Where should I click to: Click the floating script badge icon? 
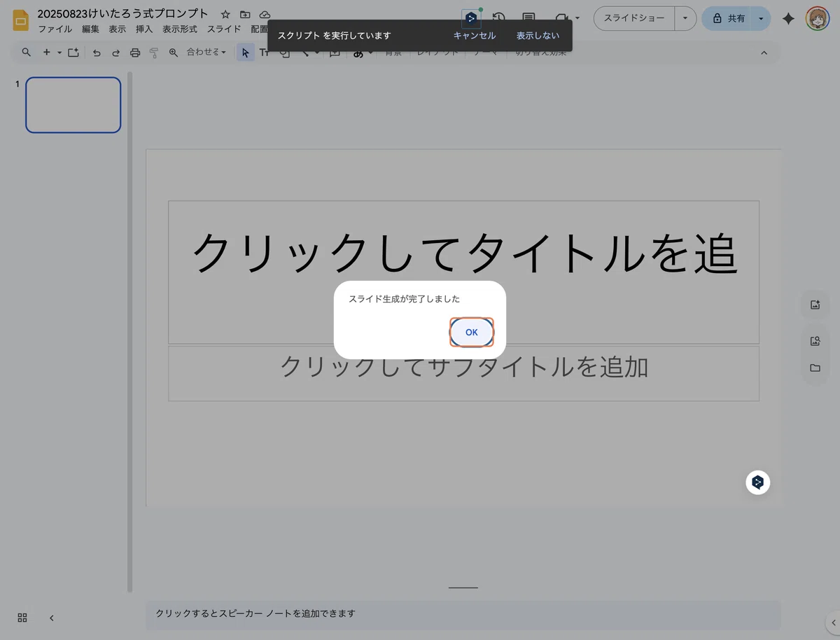click(x=758, y=482)
